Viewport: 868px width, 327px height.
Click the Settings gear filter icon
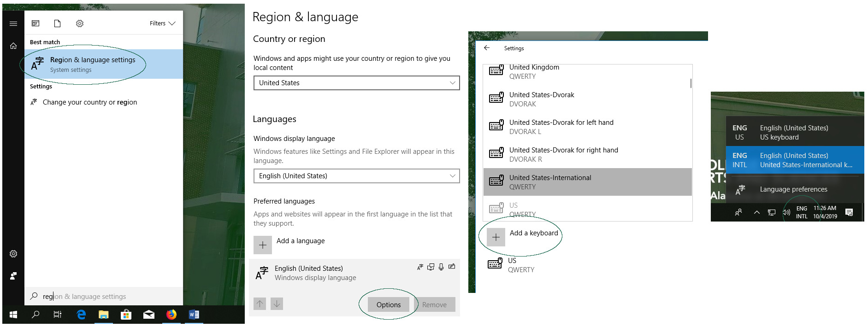click(80, 23)
